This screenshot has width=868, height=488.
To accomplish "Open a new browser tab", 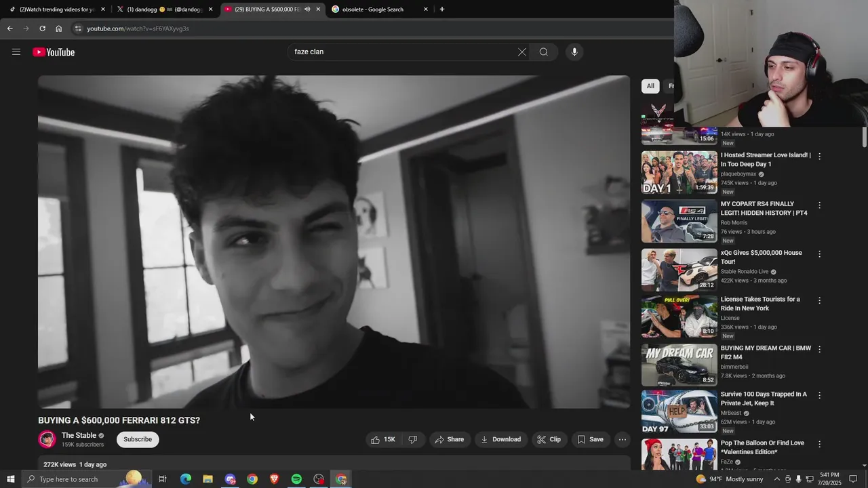I will coord(442,9).
